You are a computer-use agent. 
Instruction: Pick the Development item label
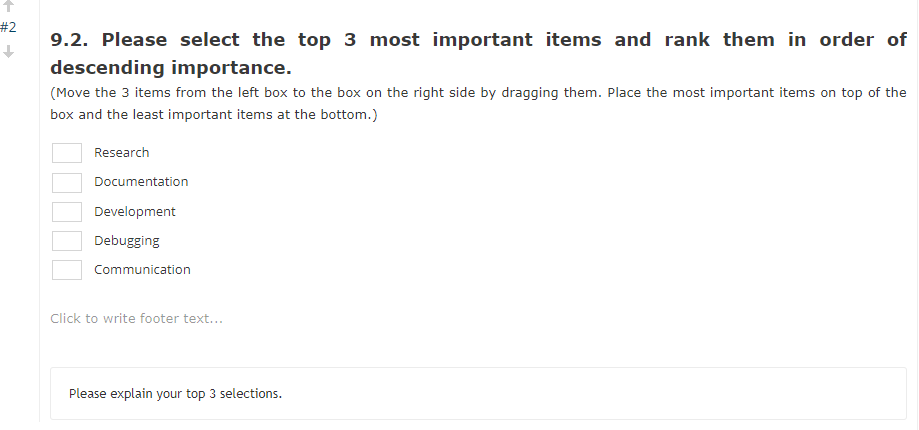135,212
